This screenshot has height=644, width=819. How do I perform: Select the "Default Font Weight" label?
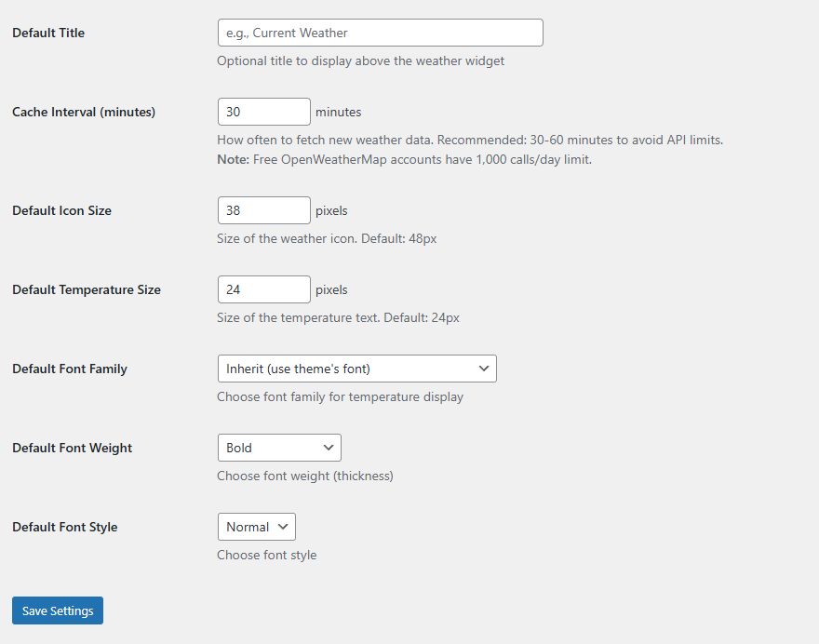coord(73,448)
